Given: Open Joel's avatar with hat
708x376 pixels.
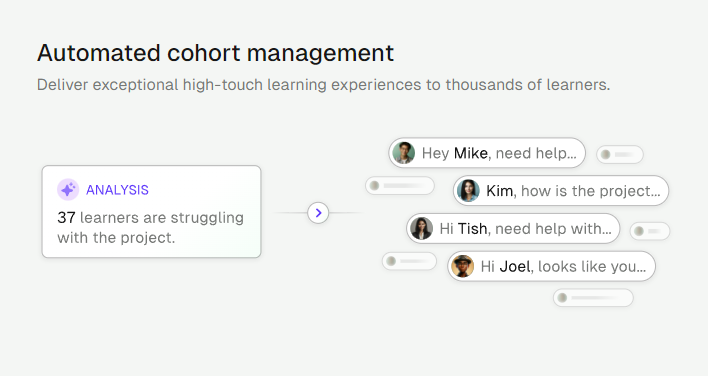Looking at the screenshot, I should [x=463, y=266].
